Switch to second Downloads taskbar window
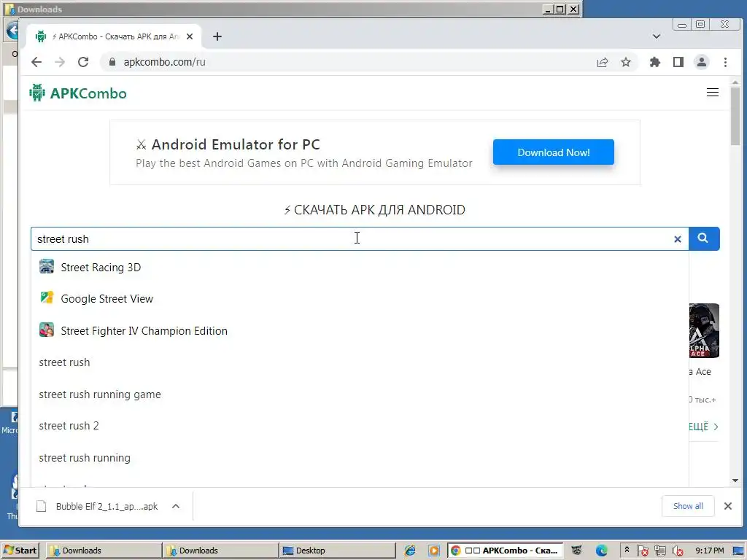This screenshot has width=747, height=560. click(220, 551)
